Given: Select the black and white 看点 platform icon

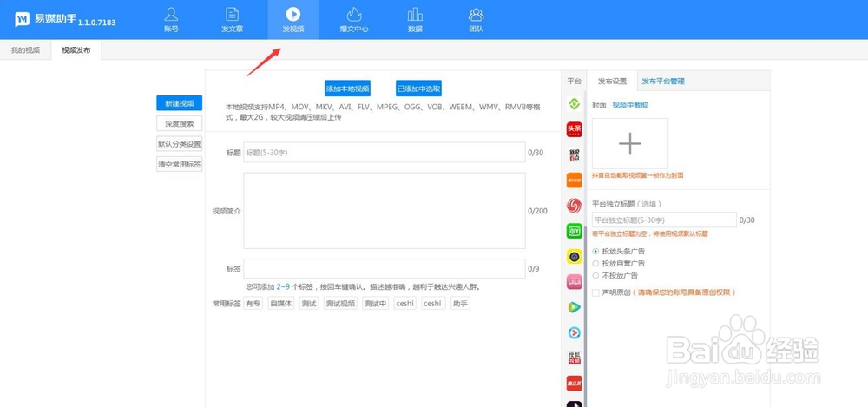Looking at the screenshot, I should click(x=574, y=155).
